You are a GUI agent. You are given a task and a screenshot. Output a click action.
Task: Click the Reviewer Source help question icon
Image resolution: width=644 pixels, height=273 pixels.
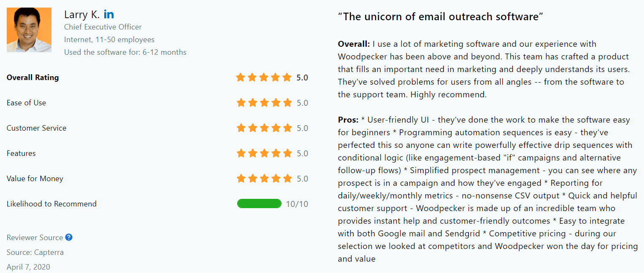pyautogui.click(x=69, y=237)
